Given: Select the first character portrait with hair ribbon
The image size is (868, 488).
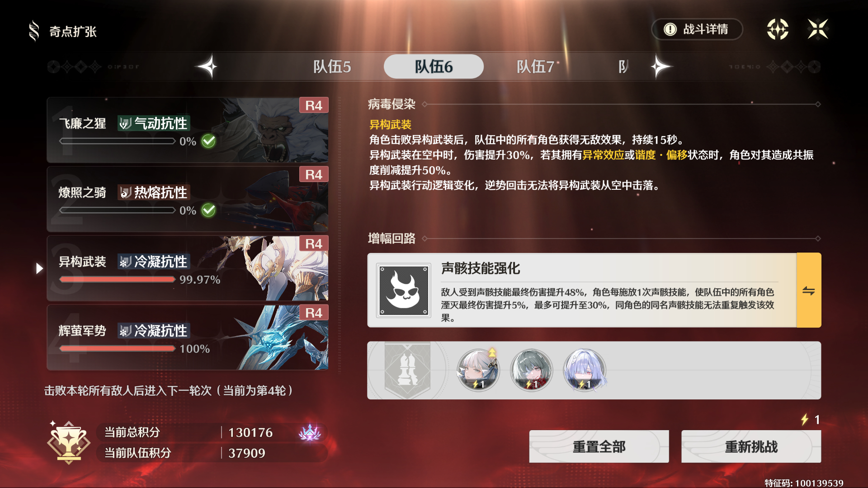Looking at the screenshot, I should [478, 370].
